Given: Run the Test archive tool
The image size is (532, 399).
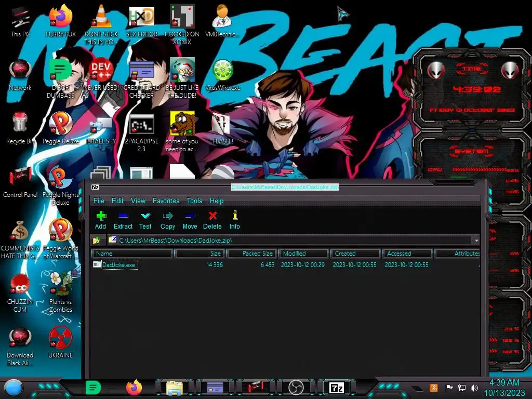Looking at the screenshot, I should [x=145, y=220].
